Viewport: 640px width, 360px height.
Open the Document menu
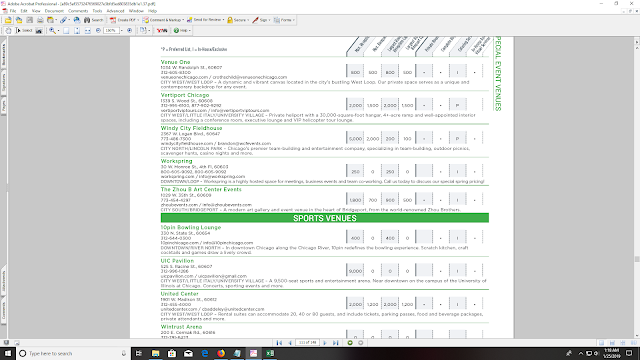point(54,11)
